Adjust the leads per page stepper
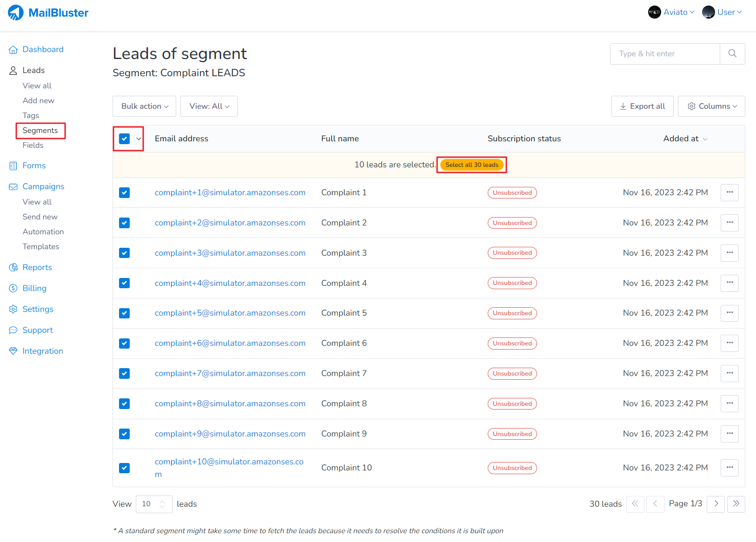 tap(162, 504)
